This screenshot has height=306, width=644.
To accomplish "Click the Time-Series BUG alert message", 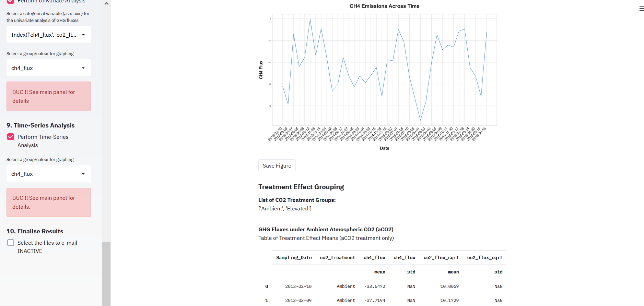I will pyautogui.click(x=49, y=202).
